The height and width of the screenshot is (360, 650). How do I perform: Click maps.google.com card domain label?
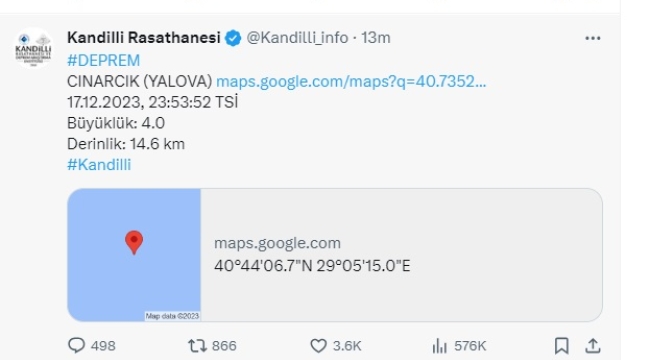point(277,243)
